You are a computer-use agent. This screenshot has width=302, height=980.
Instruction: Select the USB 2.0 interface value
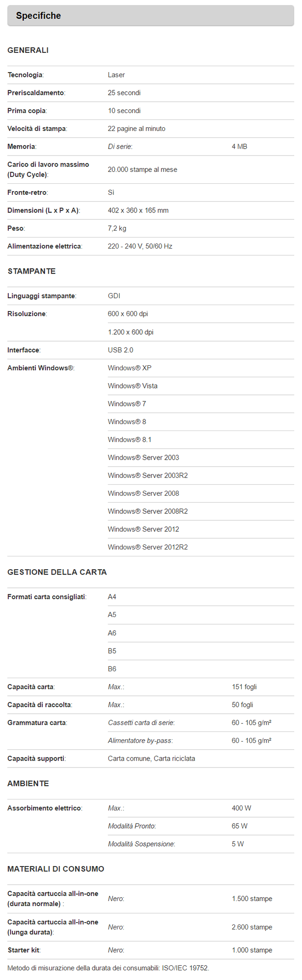[120, 350]
